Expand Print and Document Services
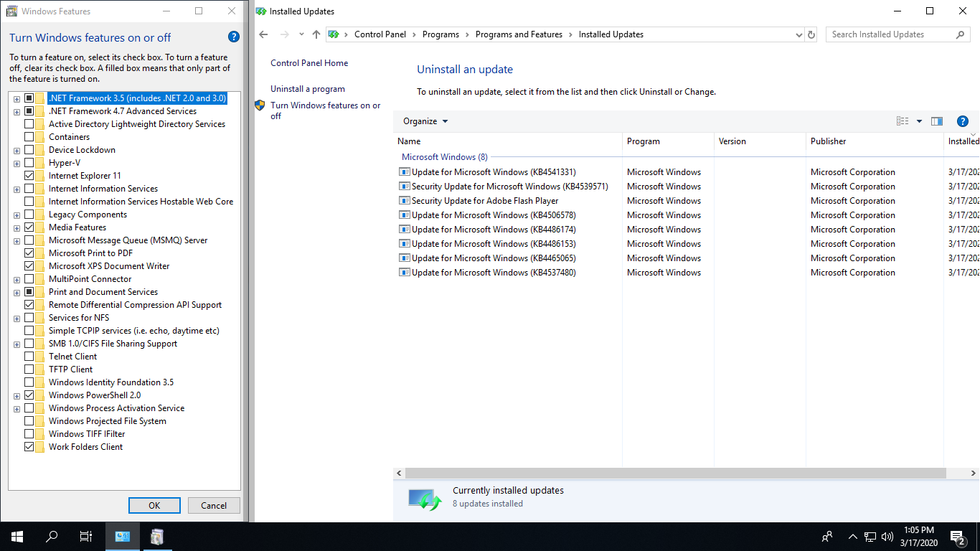The width and height of the screenshot is (980, 551). pos(17,293)
